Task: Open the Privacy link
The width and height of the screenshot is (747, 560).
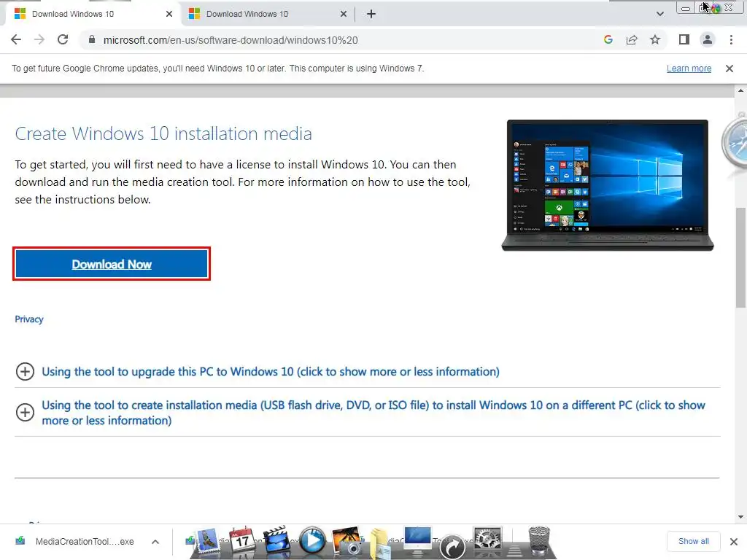Action: coord(29,319)
